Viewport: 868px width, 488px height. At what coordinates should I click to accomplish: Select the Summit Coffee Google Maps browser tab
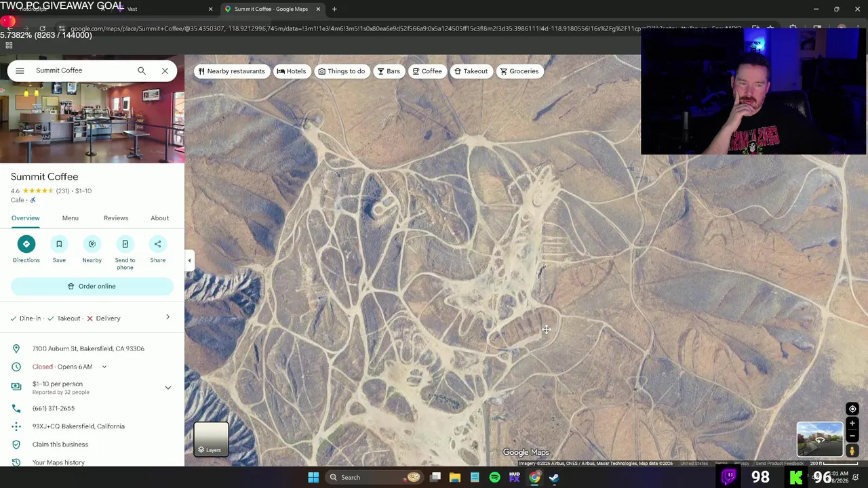[x=271, y=9]
